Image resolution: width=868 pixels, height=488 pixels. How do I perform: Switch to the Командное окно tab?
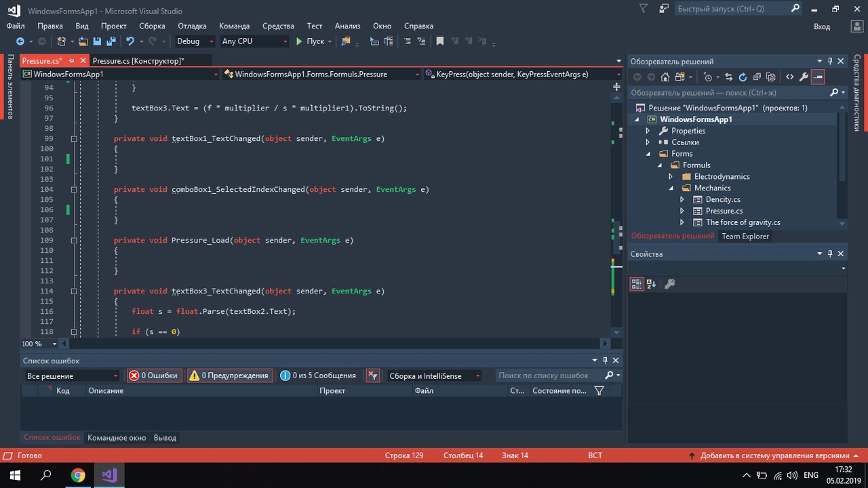point(117,438)
